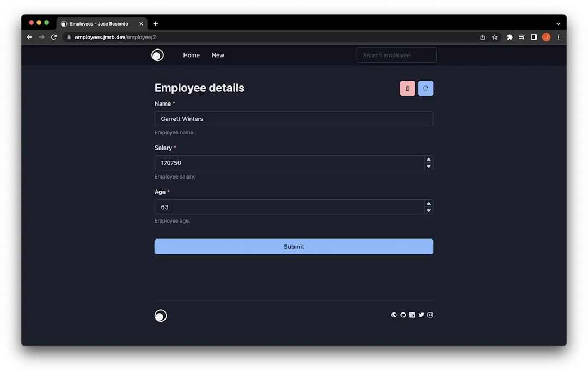This screenshot has width=588, height=374.
Task: Click the 'Employee age.' helper text
Action: point(172,221)
